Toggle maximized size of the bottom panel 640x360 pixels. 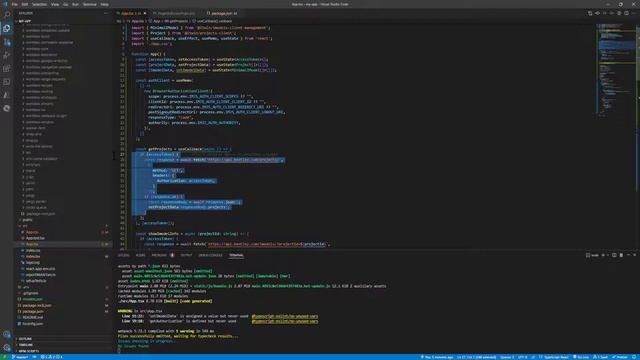point(628,255)
